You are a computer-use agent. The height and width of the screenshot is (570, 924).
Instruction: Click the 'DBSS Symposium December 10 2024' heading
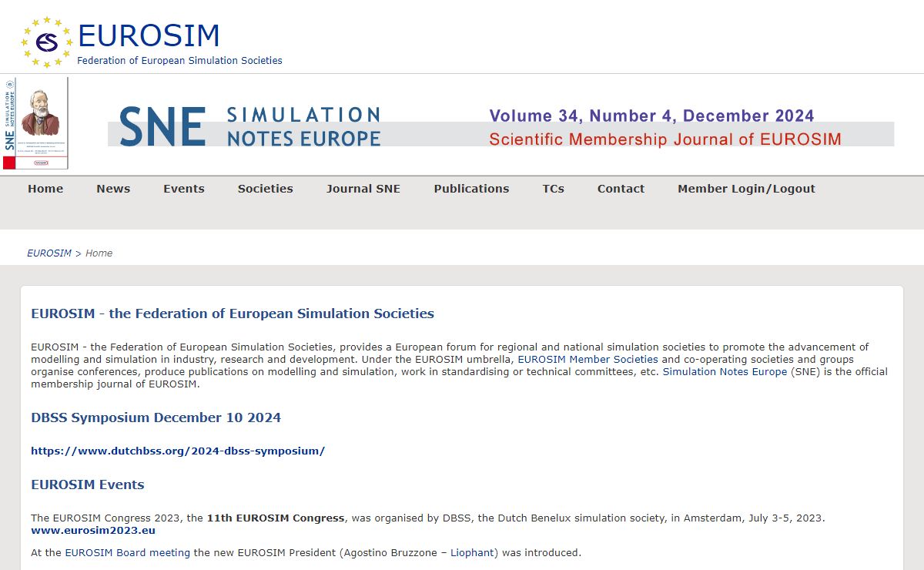coord(156,417)
